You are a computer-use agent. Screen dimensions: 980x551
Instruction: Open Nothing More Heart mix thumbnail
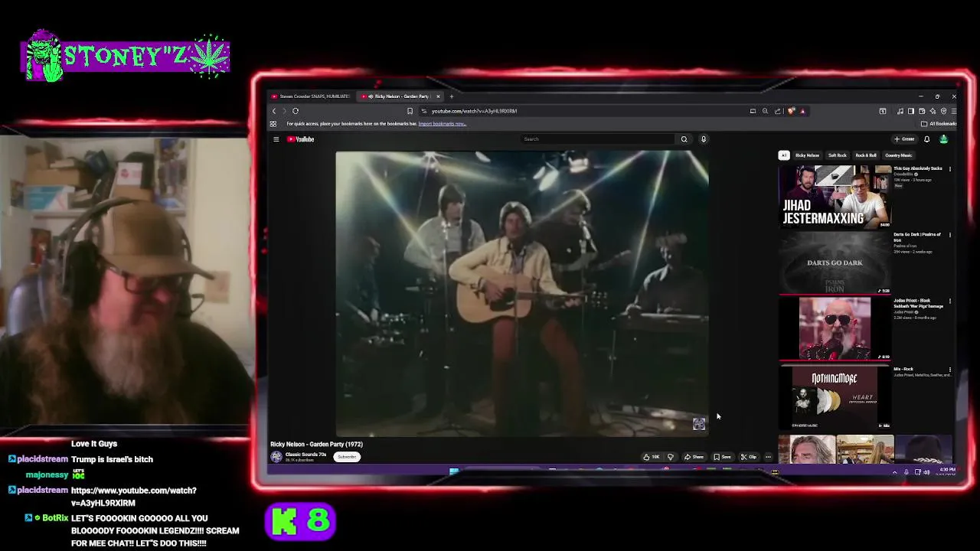(835, 397)
